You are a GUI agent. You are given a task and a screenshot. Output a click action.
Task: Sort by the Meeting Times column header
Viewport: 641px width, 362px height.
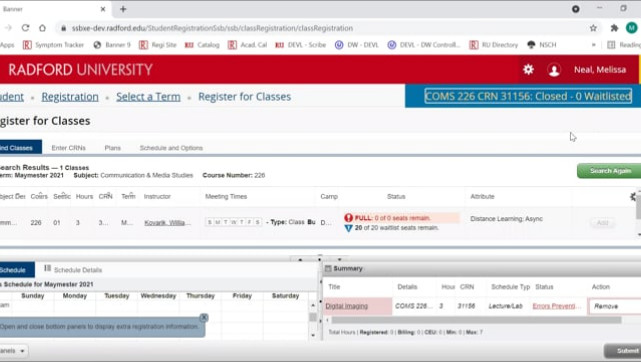click(x=226, y=197)
